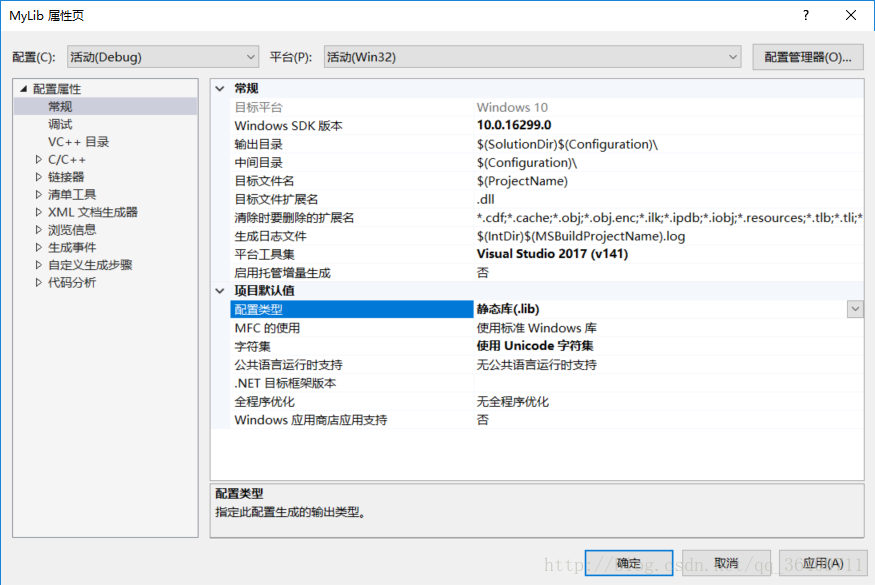The image size is (875, 585).
Task: Click the 静态库(.lib) configuration type value
Action: click(x=508, y=309)
